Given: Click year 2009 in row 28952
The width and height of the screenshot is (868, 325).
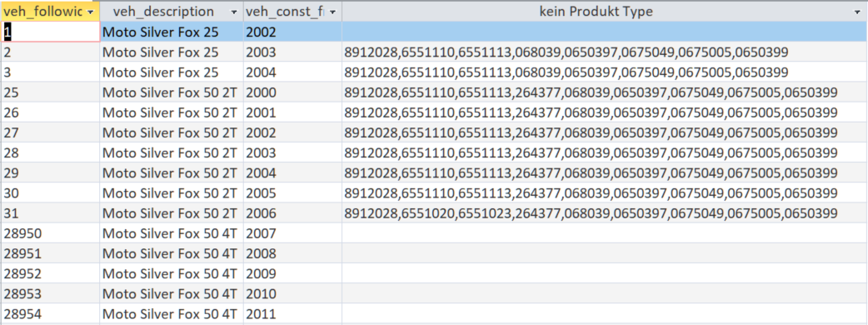Looking at the screenshot, I should coord(292,273).
